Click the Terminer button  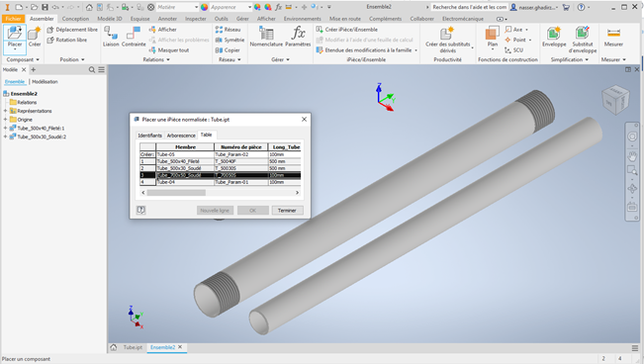[x=287, y=211]
